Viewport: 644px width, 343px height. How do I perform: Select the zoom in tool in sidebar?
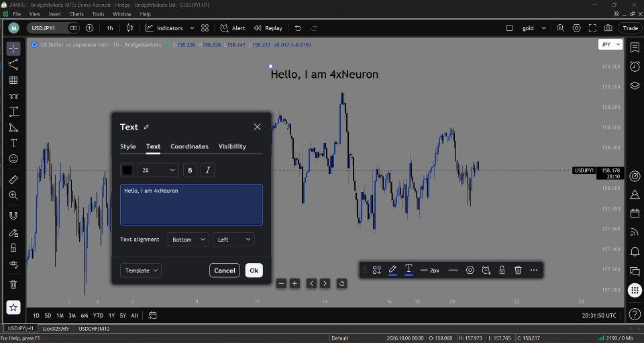(13, 195)
